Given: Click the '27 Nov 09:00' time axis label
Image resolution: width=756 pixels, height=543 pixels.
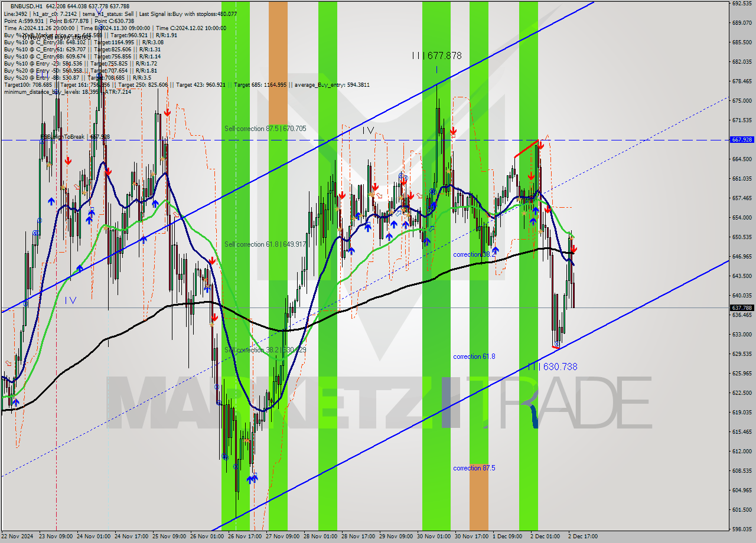Looking at the screenshot, I should click(283, 537).
